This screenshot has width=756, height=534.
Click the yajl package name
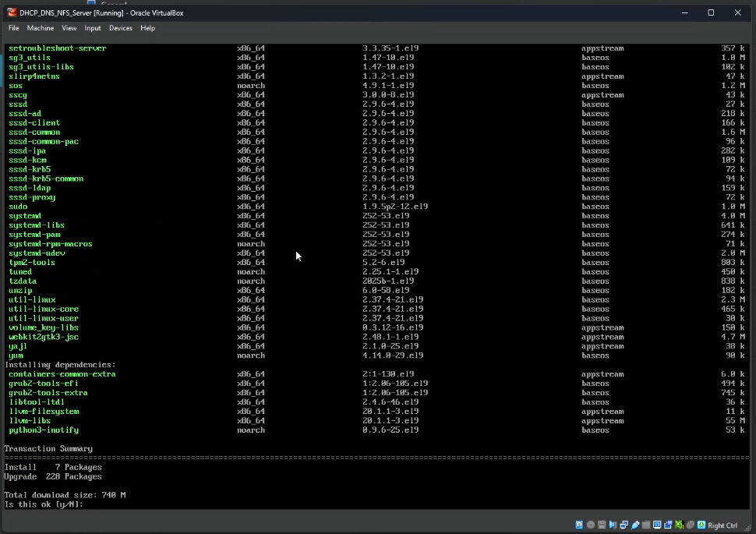[x=18, y=346]
